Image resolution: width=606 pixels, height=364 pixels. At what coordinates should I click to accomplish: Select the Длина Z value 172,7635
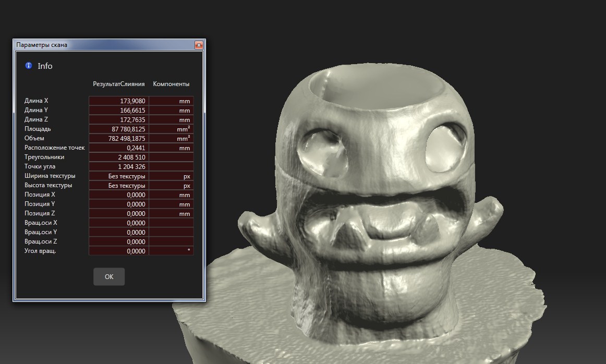coord(119,120)
